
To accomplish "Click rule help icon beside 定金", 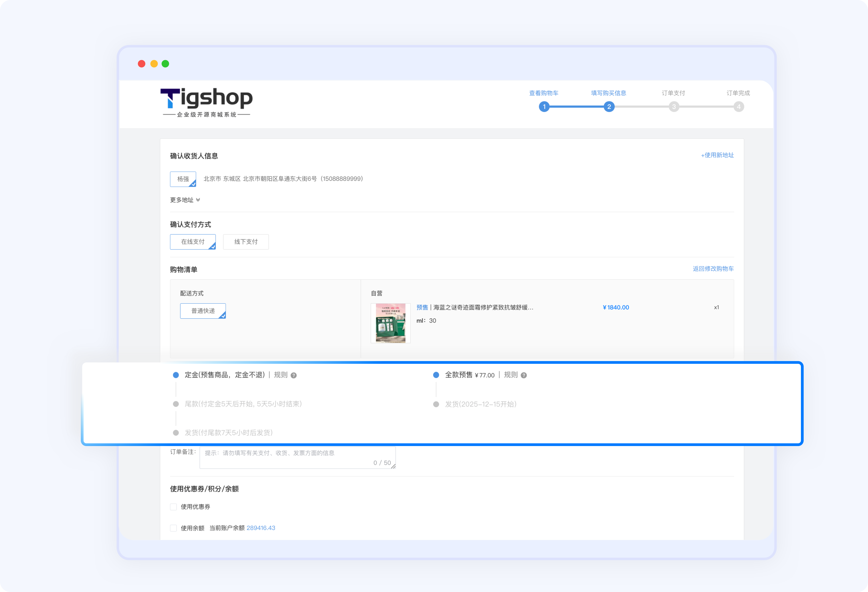I will pyautogui.click(x=294, y=375).
